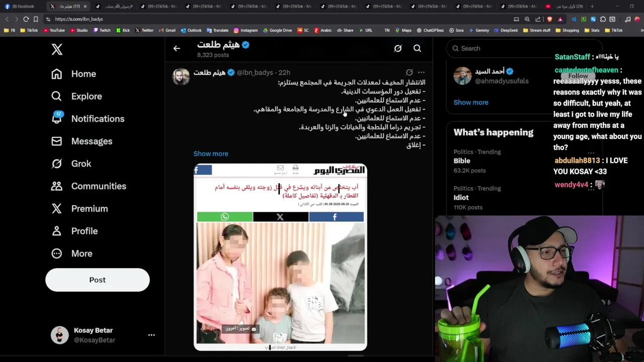Open the @ahmadyusufals suggested profile
This screenshot has height=362, width=644.
pos(502,81)
